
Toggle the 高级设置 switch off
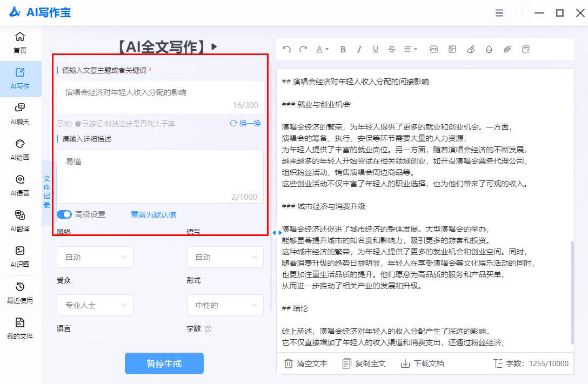(64, 214)
